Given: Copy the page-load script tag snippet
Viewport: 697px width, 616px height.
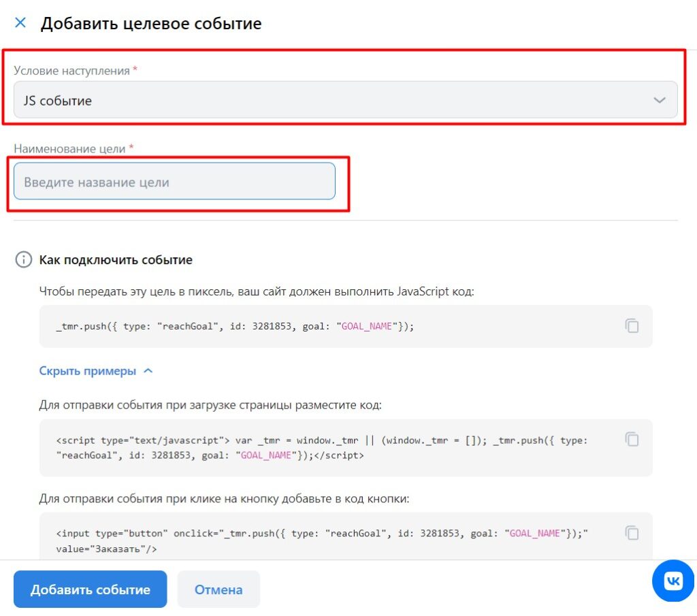Looking at the screenshot, I should pos(632,440).
